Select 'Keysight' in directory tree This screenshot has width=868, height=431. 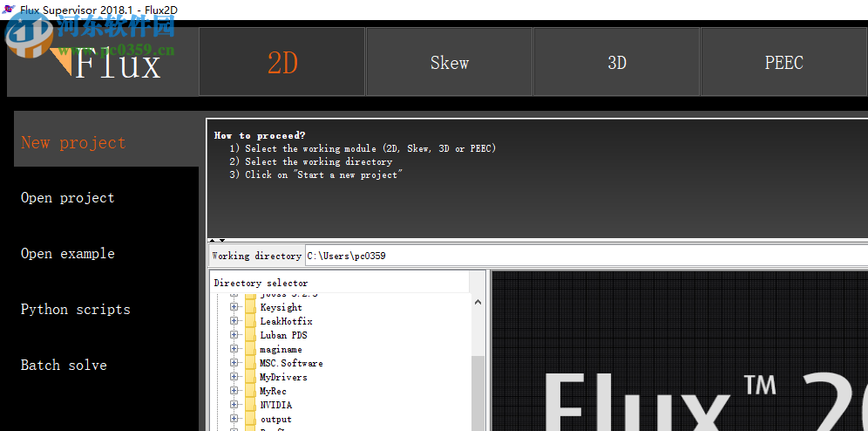click(x=281, y=307)
